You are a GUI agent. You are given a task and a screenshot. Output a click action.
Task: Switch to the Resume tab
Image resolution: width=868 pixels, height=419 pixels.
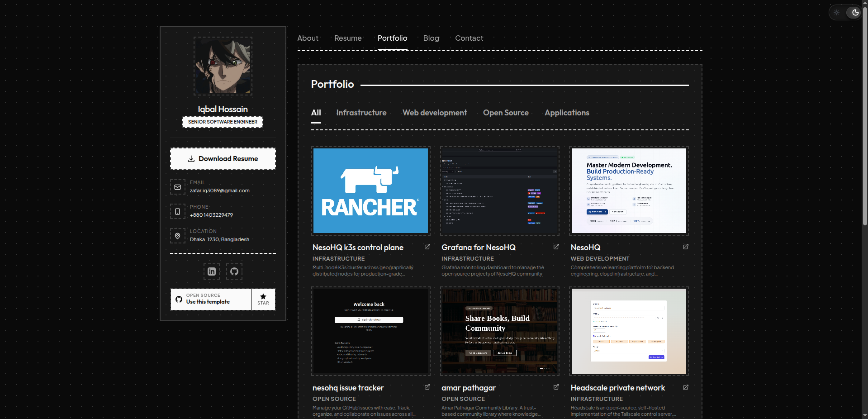click(347, 38)
